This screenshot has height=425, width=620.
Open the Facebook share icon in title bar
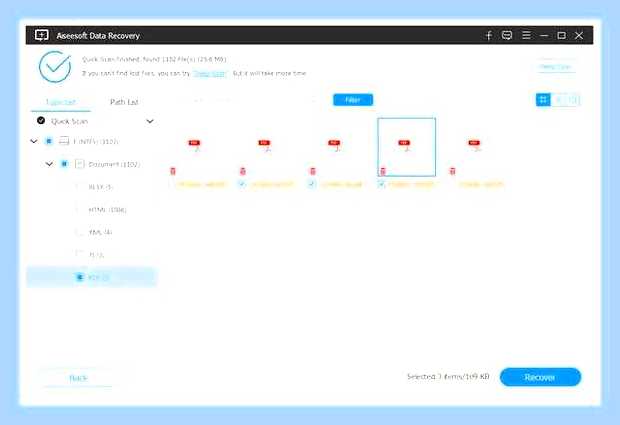click(x=489, y=36)
